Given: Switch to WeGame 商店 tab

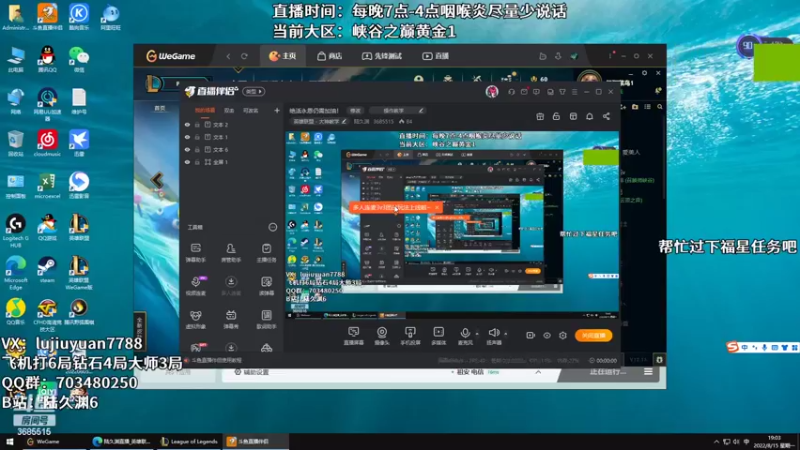Looking at the screenshot, I should (330, 56).
